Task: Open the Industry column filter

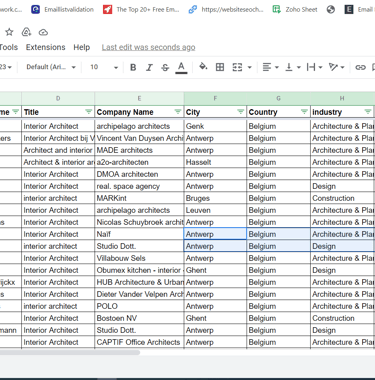Action: coord(368,112)
